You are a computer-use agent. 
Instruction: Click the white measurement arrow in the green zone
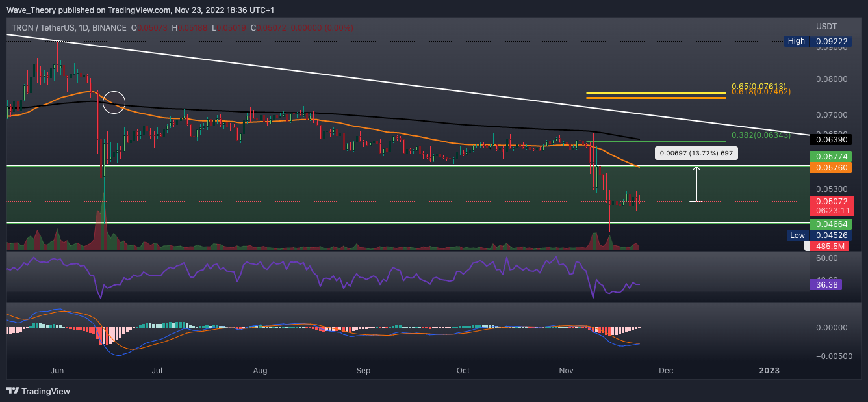click(696, 184)
